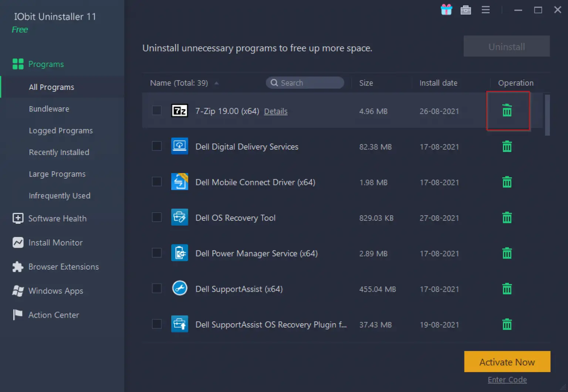Click the Action Center flag icon
Screen dimensions: 568x392
coord(17,315)
